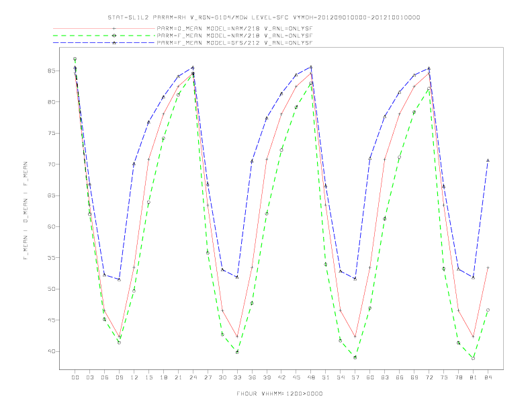Screen dimensions: 532x411
Task: Select legend text PARM=O_MEAN MODEL=NAM/218
Action: [x=208, y=28]
